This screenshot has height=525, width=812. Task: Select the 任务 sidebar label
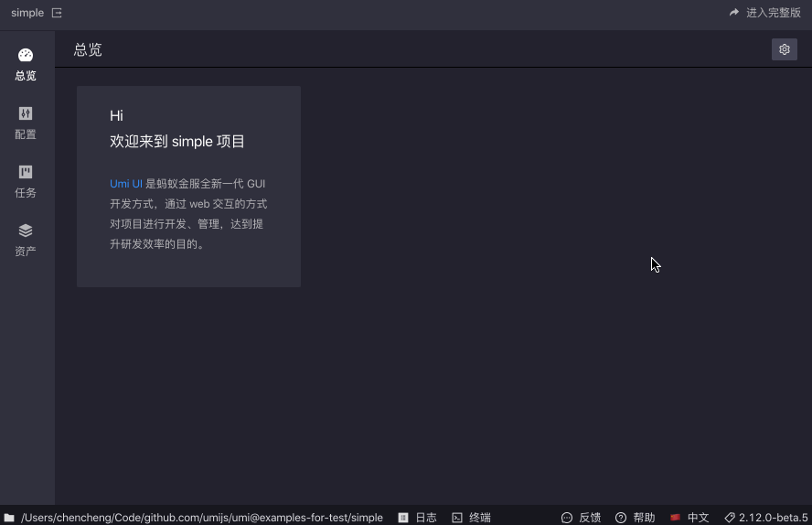point(26,193)
